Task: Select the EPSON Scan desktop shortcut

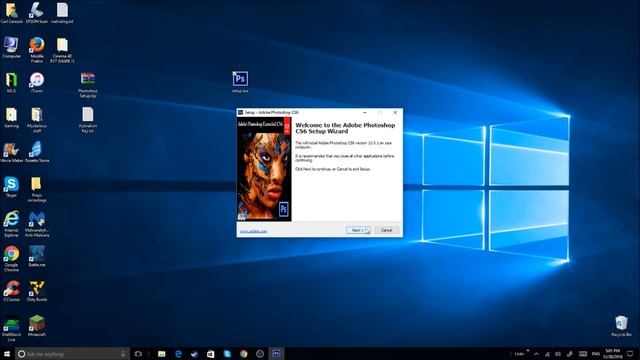Action: pos(37,12)
